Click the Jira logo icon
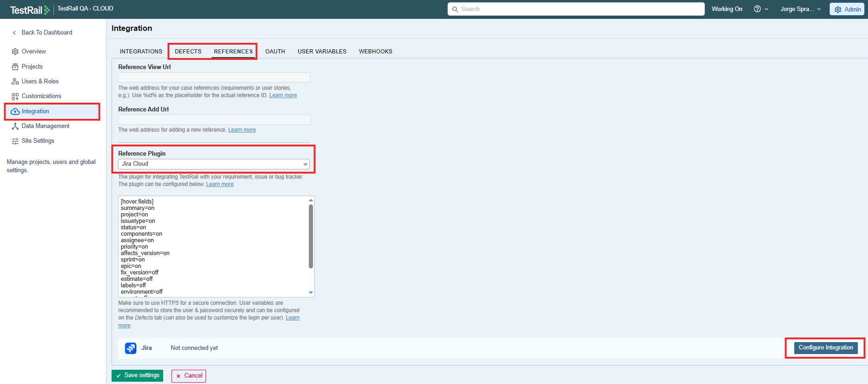 pyautogui.click(x=130, y=348)
